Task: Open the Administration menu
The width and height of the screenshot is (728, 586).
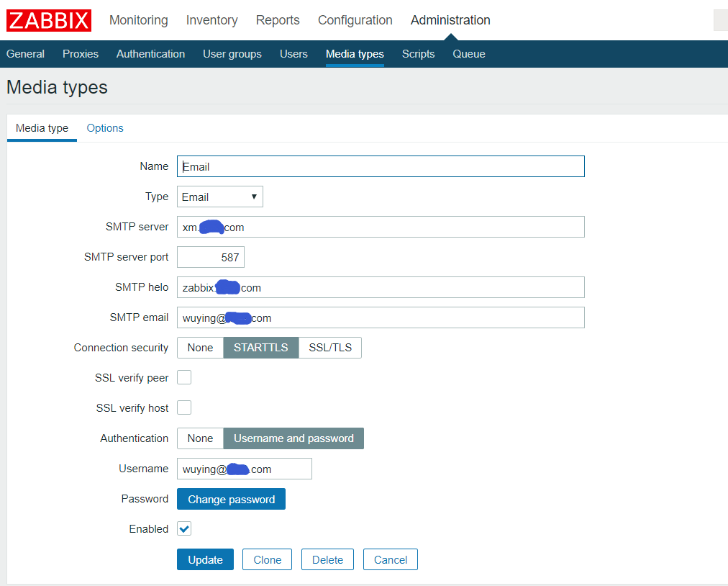Action: click(450, 20)
